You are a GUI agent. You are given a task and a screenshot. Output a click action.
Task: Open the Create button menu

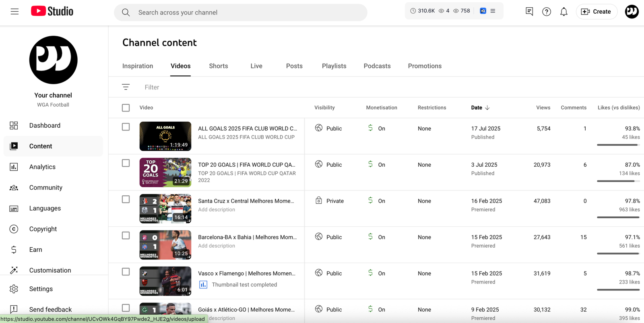596,12
